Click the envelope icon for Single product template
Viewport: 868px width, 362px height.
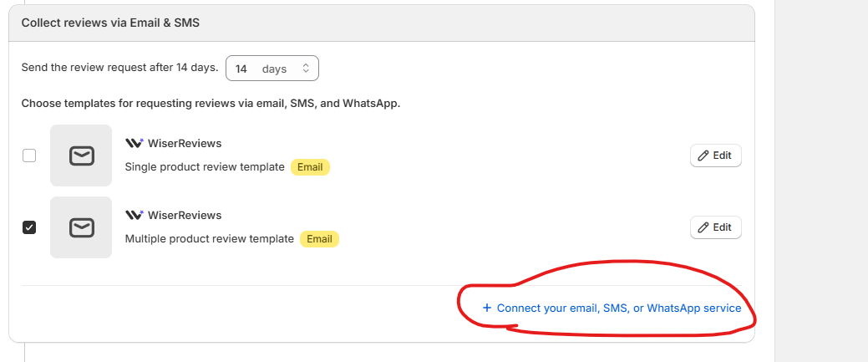[x=81, y=156]
